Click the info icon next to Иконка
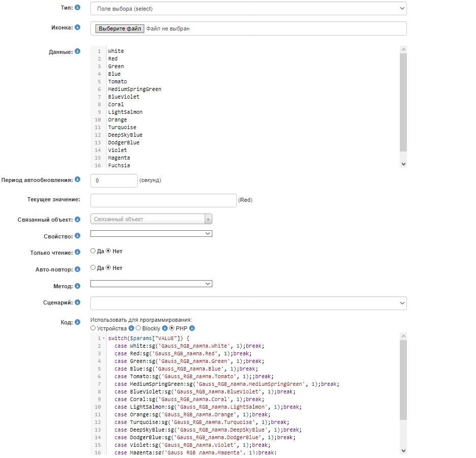 (x=77, y=27)
